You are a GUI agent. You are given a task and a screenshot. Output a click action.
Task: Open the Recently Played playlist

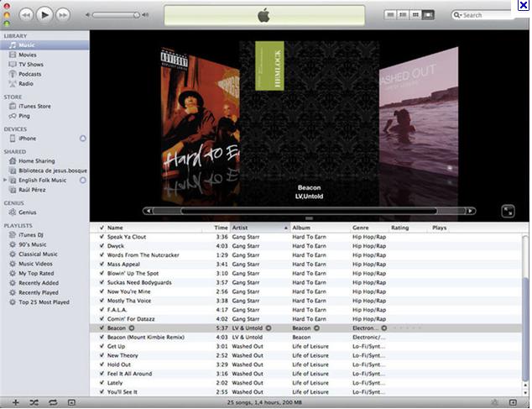[39, 292]
